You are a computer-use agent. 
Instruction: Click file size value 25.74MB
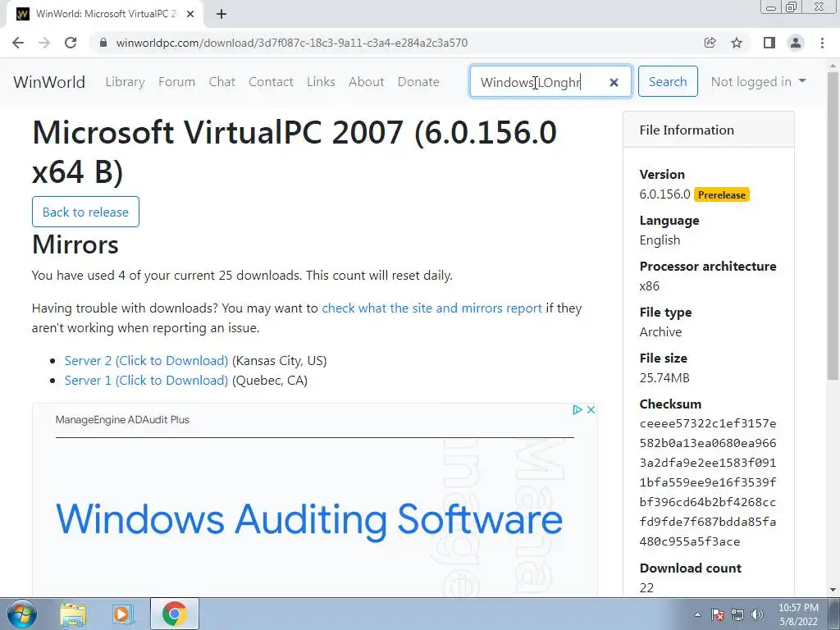coord(664,377)
